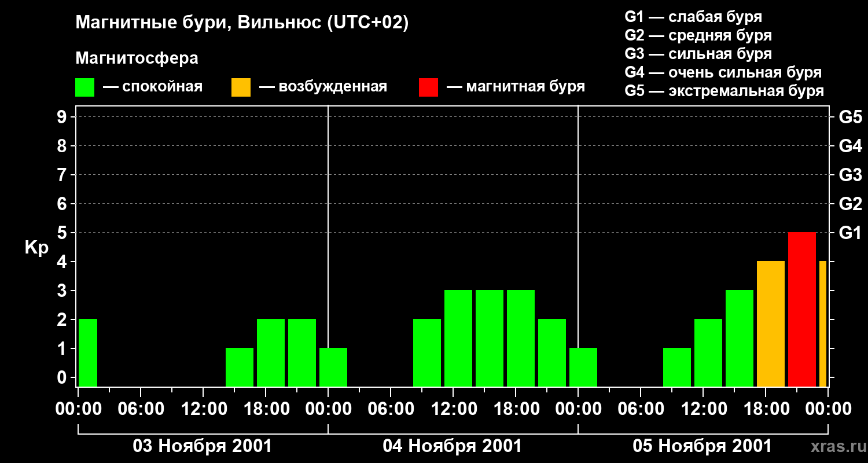Click the orange 'возбужденная' legend swatch
The image size is (868, 463).
coord(241,87)
